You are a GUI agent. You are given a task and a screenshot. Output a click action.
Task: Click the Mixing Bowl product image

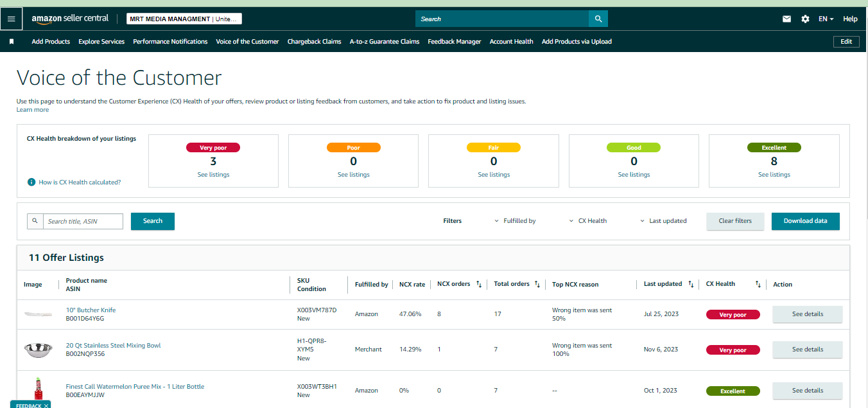[37, 350]
